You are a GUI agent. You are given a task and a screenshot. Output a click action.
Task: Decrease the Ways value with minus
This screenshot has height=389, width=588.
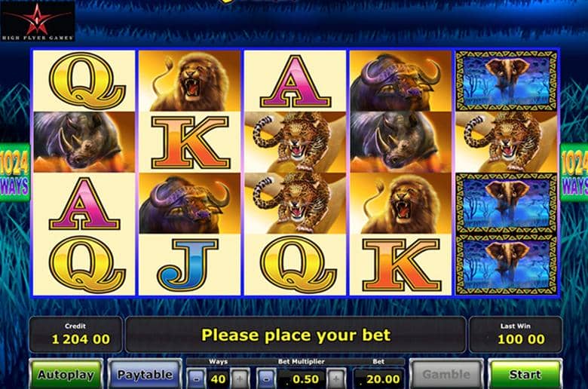tap(196, 379)
